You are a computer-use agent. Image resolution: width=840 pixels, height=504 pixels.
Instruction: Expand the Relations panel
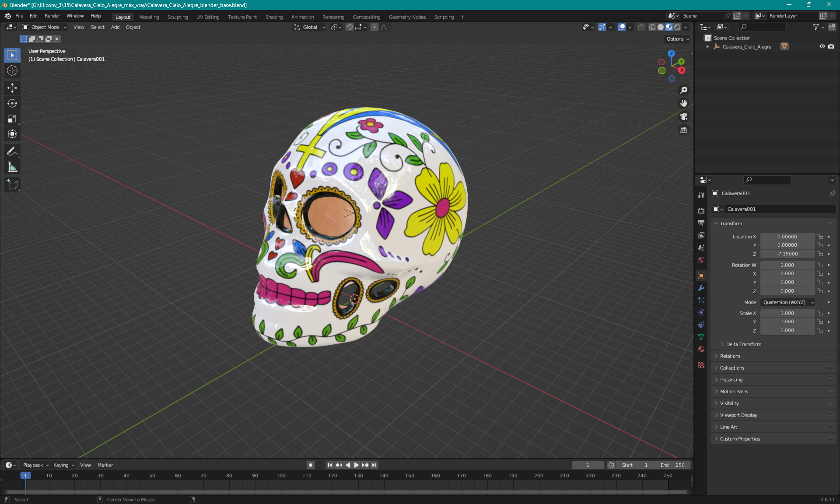click(773, 356)
